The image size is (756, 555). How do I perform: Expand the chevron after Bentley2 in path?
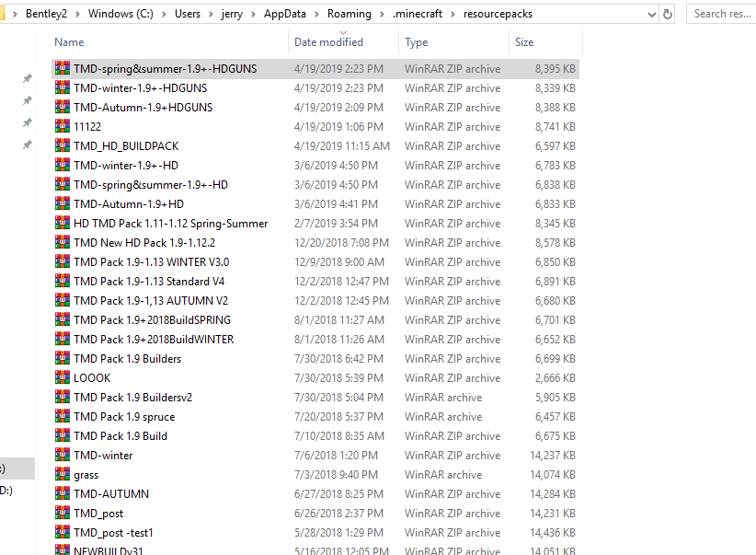77,15
